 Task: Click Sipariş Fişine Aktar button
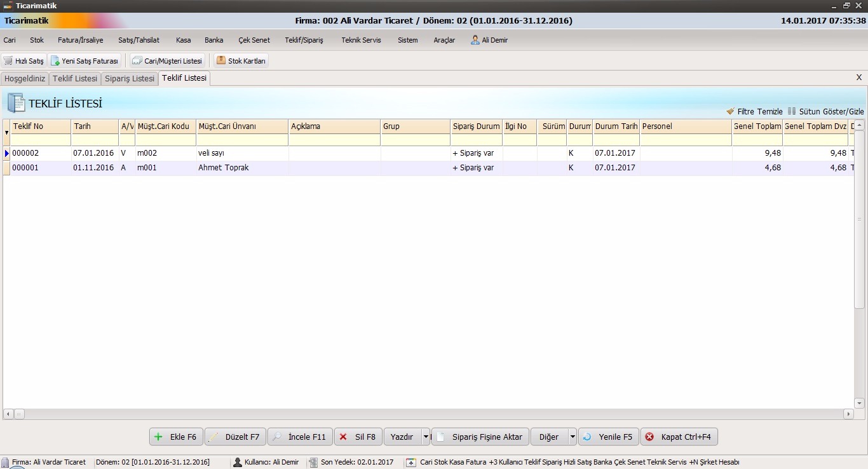[x=480, y=437]
